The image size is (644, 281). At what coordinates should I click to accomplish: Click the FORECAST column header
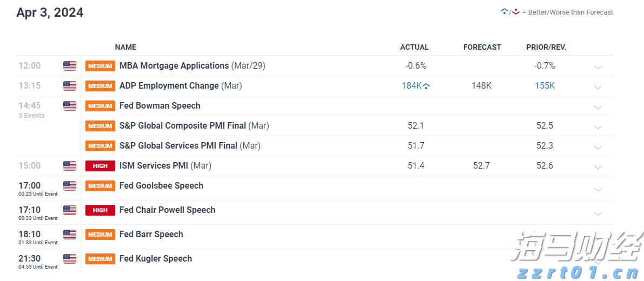[482, 47]
